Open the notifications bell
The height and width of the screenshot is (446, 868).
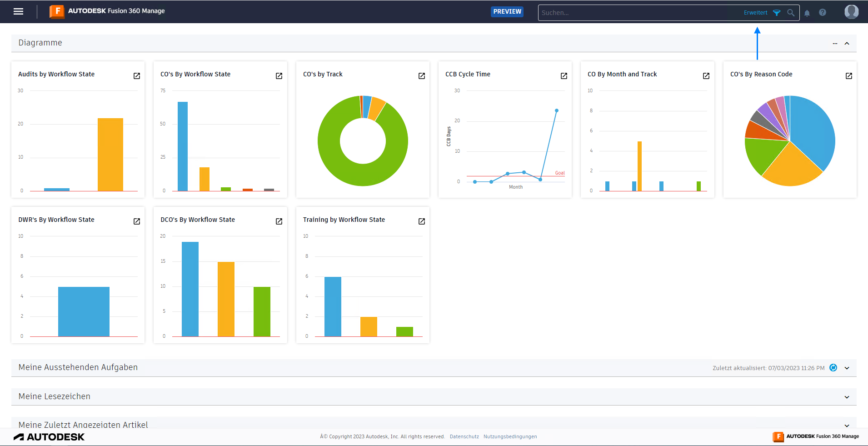[807, 13]
